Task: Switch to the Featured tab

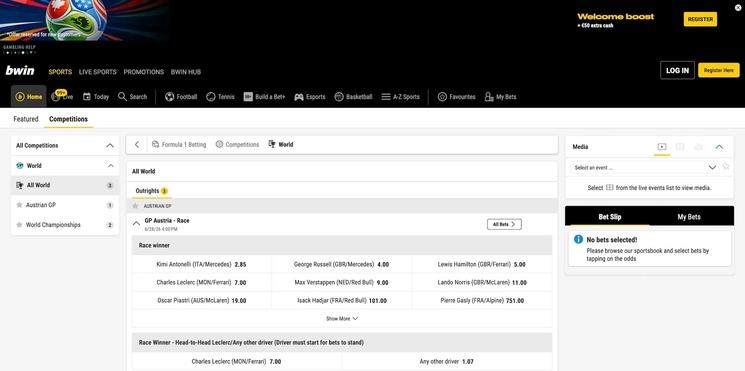Action: click(x=26, y=119)
